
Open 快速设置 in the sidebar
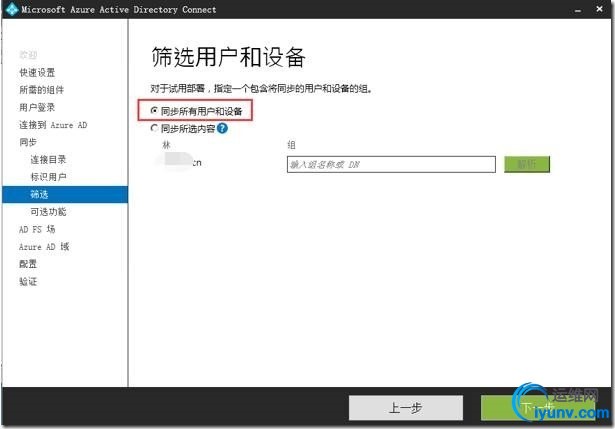point(37,73)
